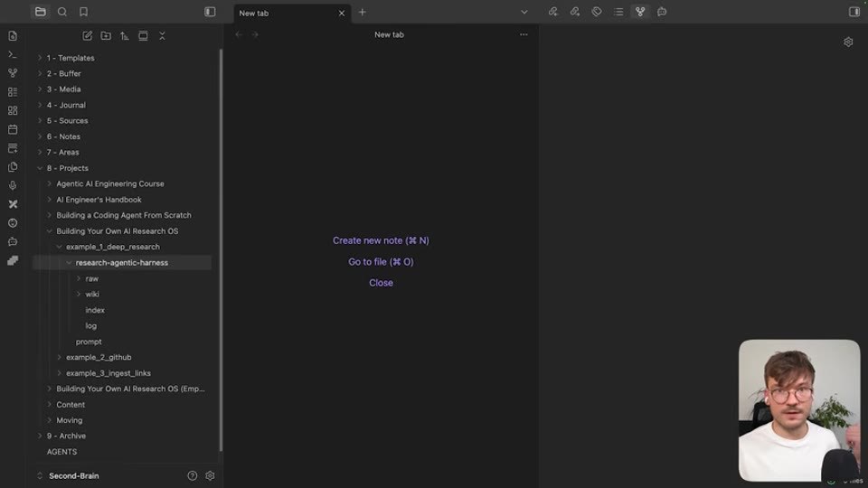Open the search panel icon
868x488 pixels.
click(x=62, y=12)
